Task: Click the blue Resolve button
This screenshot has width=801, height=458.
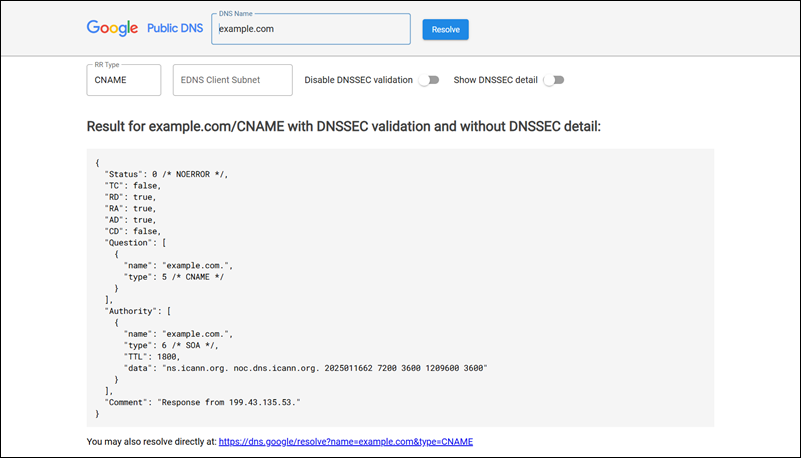Action: 445,30
